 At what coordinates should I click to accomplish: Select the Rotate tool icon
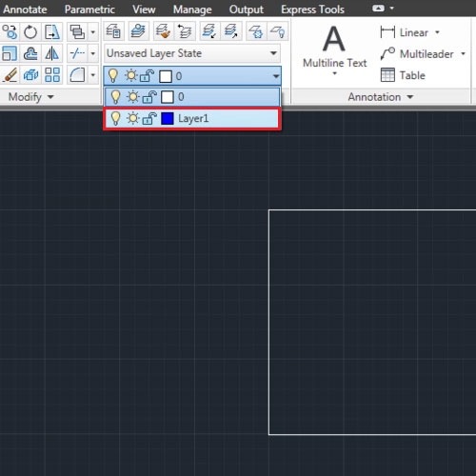(30, 31)
